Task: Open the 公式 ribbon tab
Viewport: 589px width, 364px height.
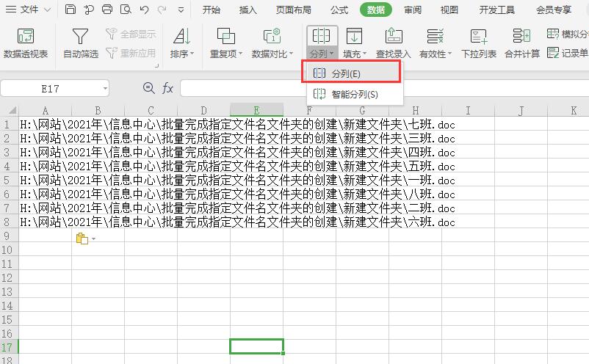Action: (x=339, y=10)
